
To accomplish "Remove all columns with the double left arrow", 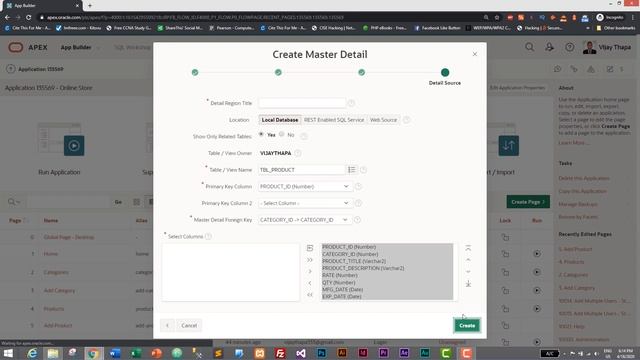I will coord(310,295).
